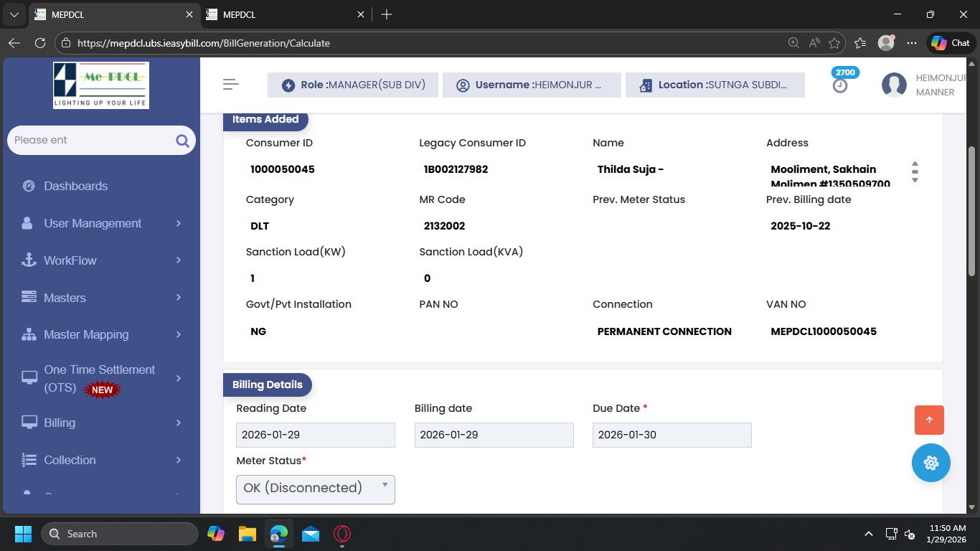The image size is (980, 551).
Task: Add page to favorites star icon
Action: [x=834, y=43]
